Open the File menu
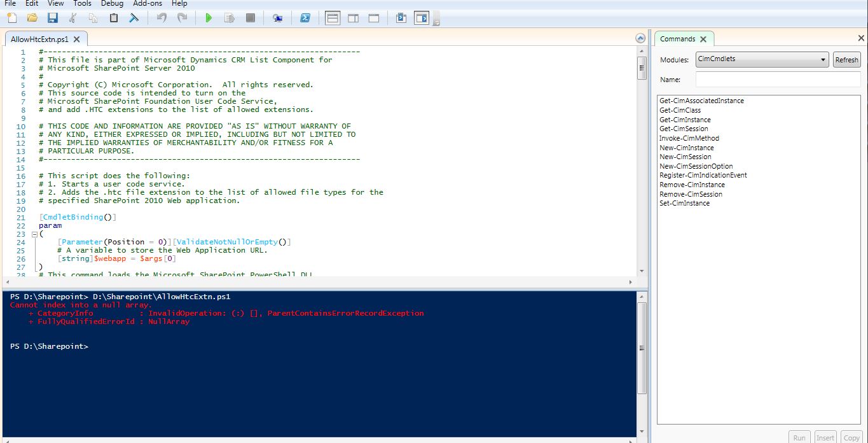The image size is (868, 443). click(x=10, y=3)
